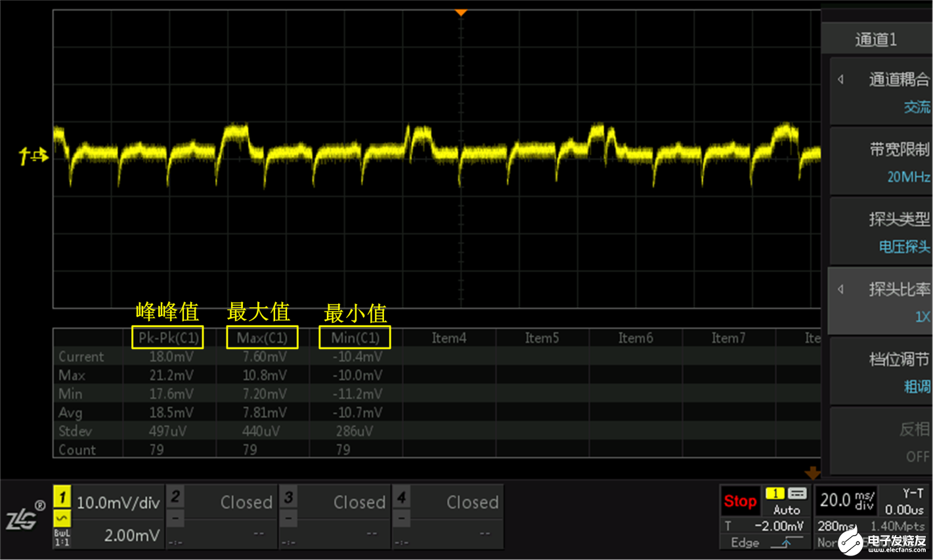The image size is (933, 560).
Task: Select the Avg row label in measurements table
Action: pos(70,413)
